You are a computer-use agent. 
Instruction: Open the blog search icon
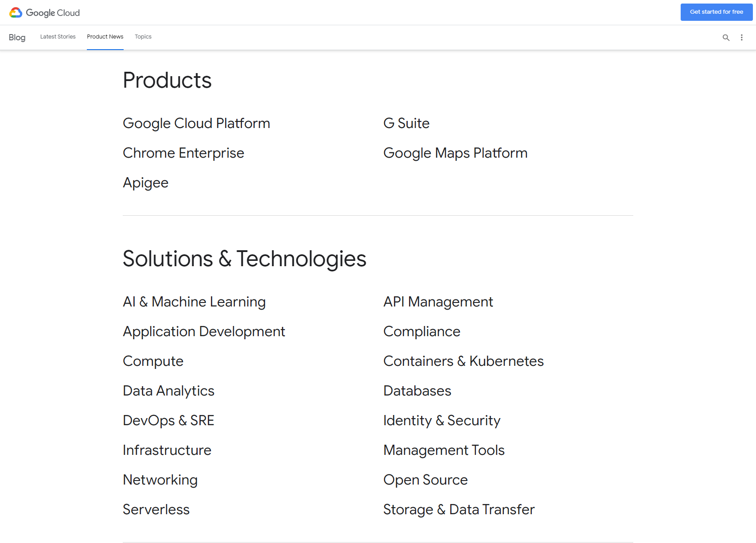726,38
